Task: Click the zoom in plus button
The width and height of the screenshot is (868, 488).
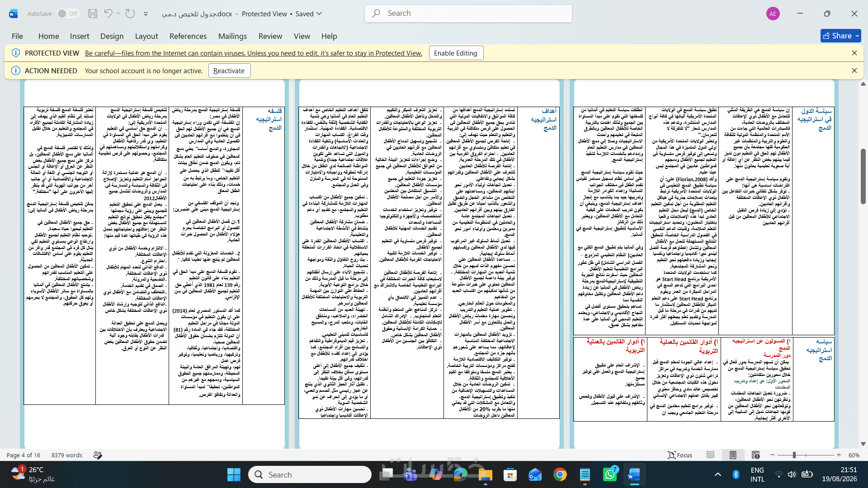Action: click(839, 455)
